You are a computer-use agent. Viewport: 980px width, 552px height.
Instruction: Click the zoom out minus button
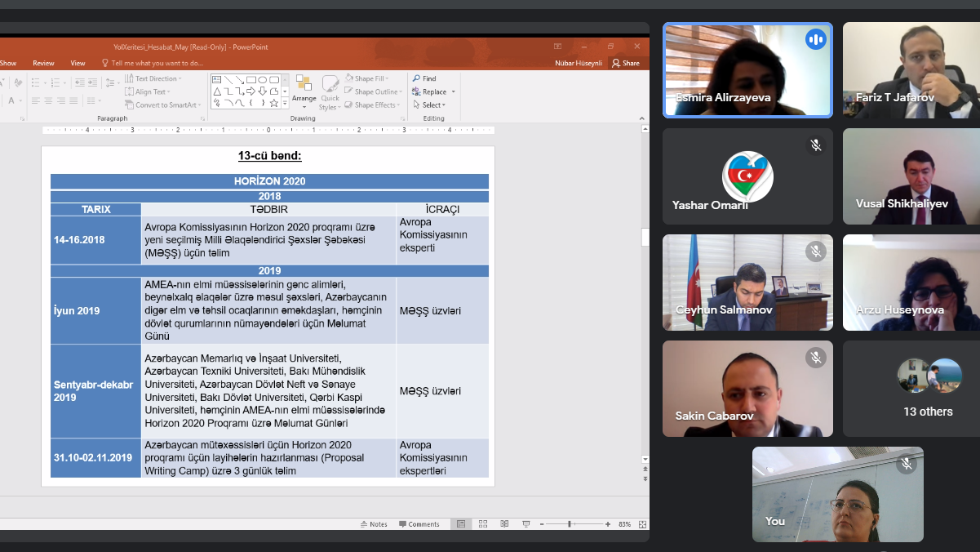[542, 524]
